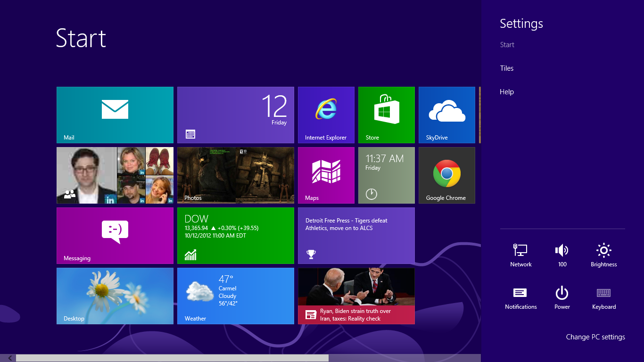Open the Store tile

[x=387, y=115]
